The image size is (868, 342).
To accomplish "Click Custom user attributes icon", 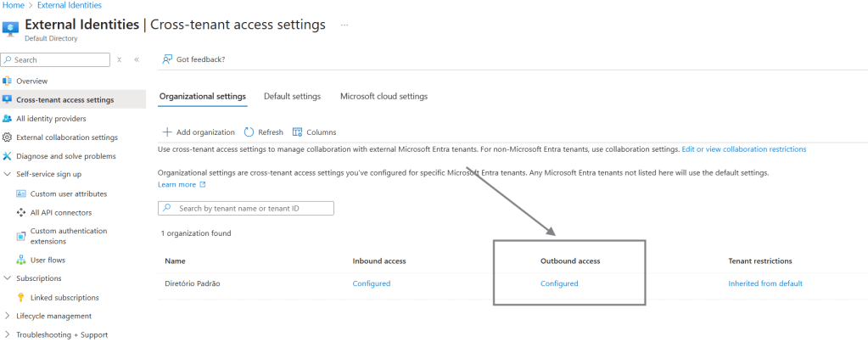I will click(21, 193).
